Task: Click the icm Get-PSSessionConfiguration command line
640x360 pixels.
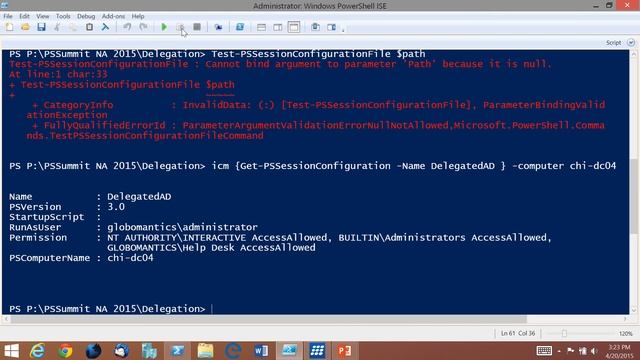Action: [313, 166]
